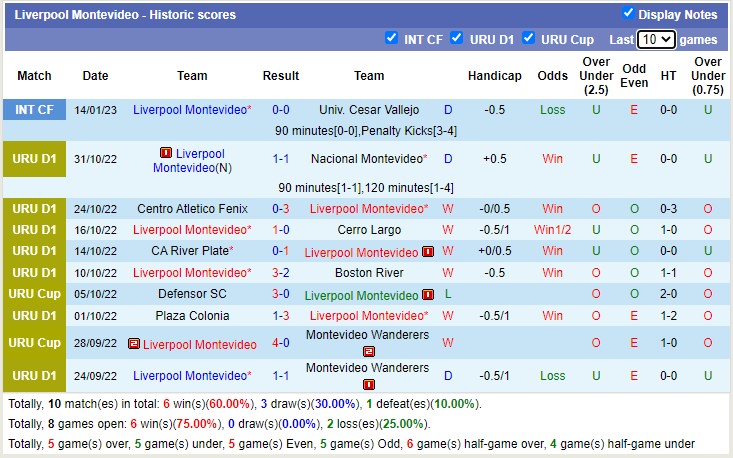Open the 1-0 result against Cerro Largo
This screenshot has width=733, height=458.
280,230
